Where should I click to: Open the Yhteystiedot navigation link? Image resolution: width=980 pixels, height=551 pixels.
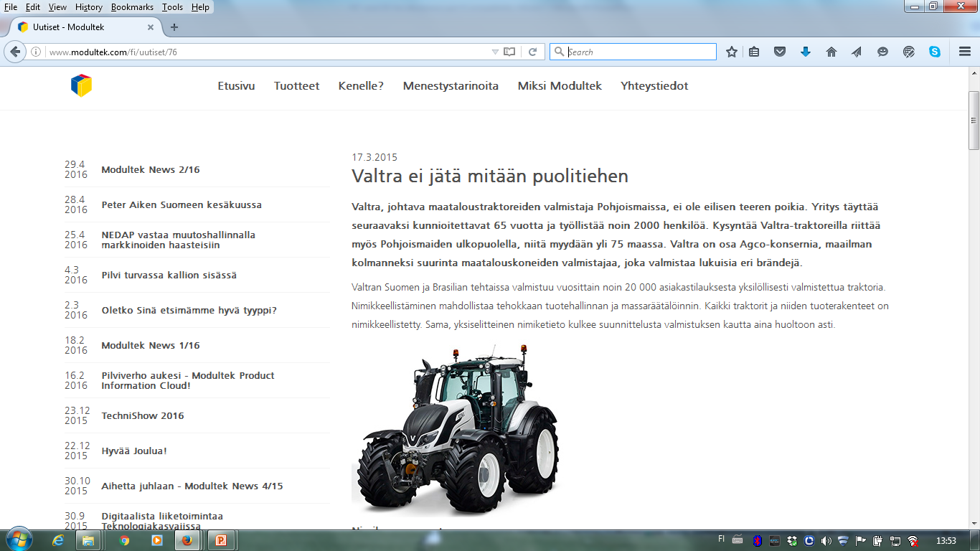654,86
